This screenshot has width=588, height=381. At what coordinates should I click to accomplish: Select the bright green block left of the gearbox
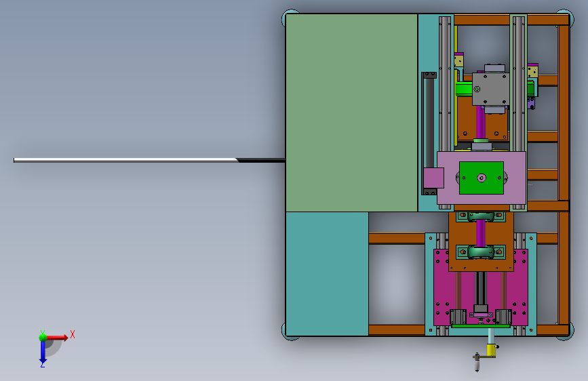pyautogui.click(x=464, y=89)
